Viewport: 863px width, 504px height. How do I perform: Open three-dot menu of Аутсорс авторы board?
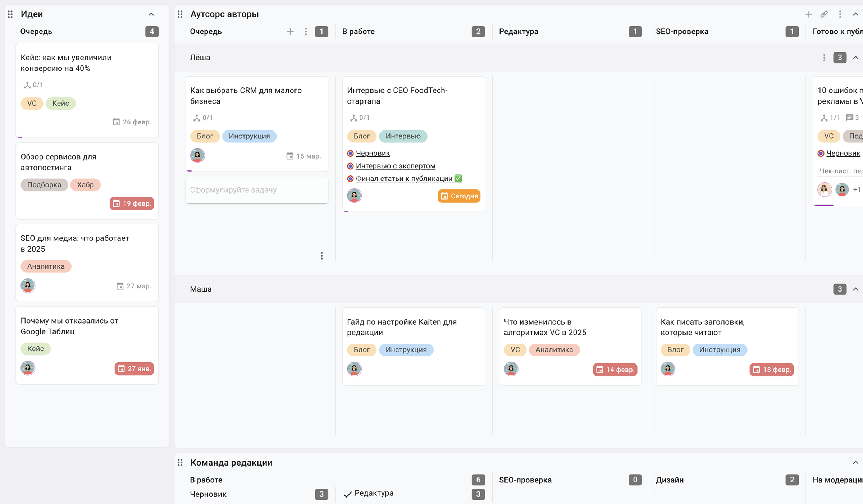[x=840, y=14]
